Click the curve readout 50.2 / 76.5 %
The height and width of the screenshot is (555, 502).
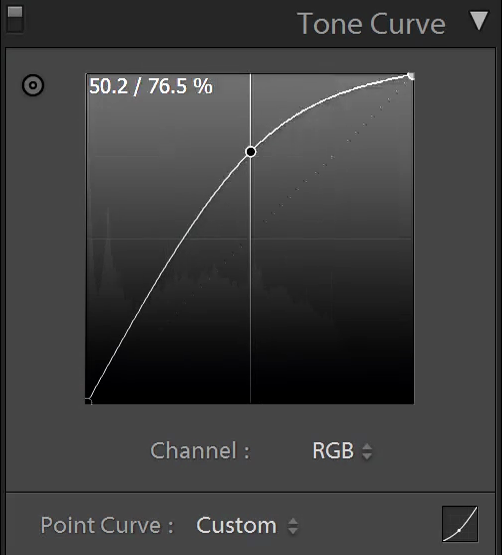click(151, 86)
